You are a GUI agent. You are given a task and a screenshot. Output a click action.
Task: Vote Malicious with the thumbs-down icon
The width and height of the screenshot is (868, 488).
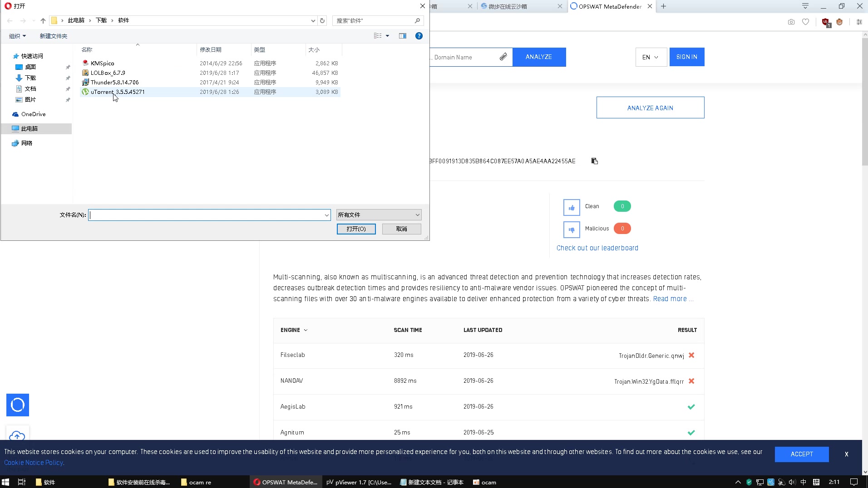tap(571, 229)
